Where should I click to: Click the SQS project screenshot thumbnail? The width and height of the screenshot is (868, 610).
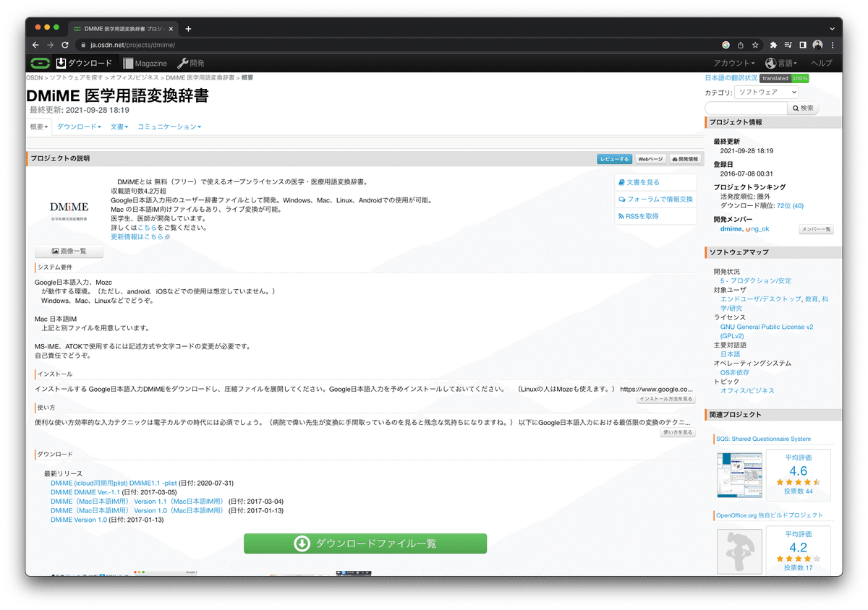coord(739,475)
